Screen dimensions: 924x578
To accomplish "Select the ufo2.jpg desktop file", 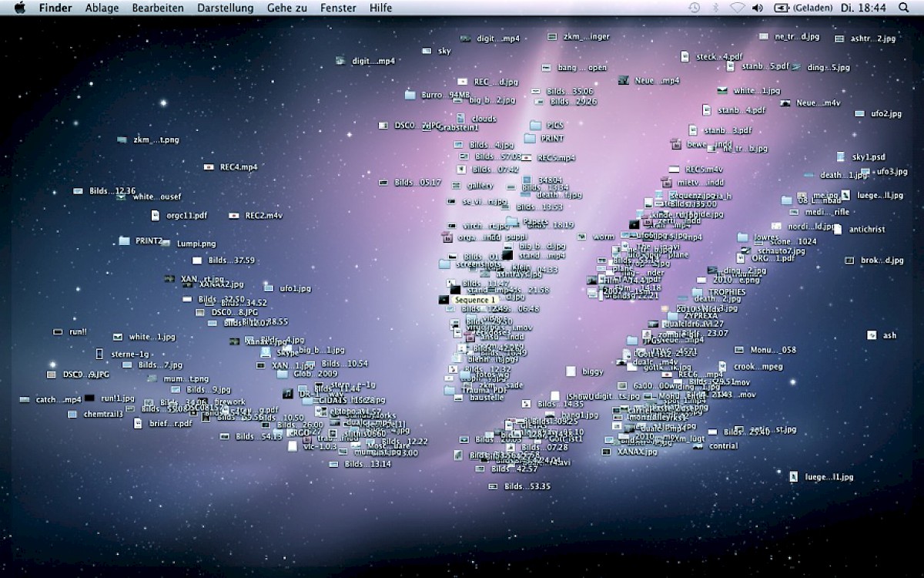I will 860,114.
